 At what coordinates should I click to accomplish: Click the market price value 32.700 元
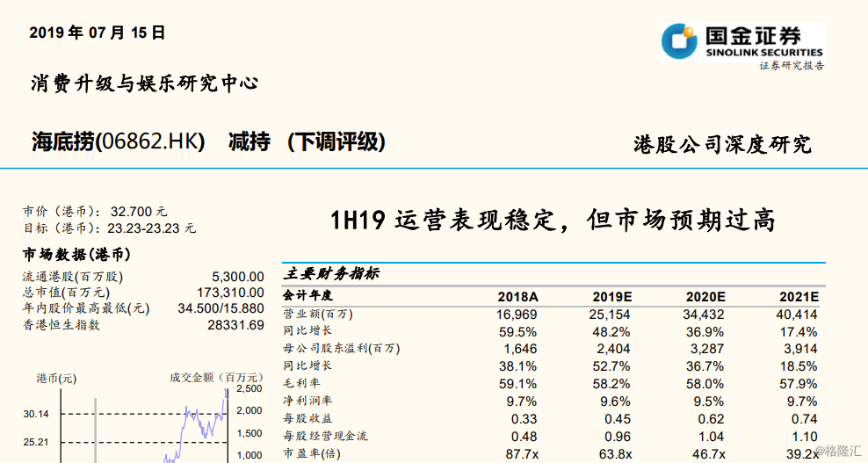pos(139,212)
